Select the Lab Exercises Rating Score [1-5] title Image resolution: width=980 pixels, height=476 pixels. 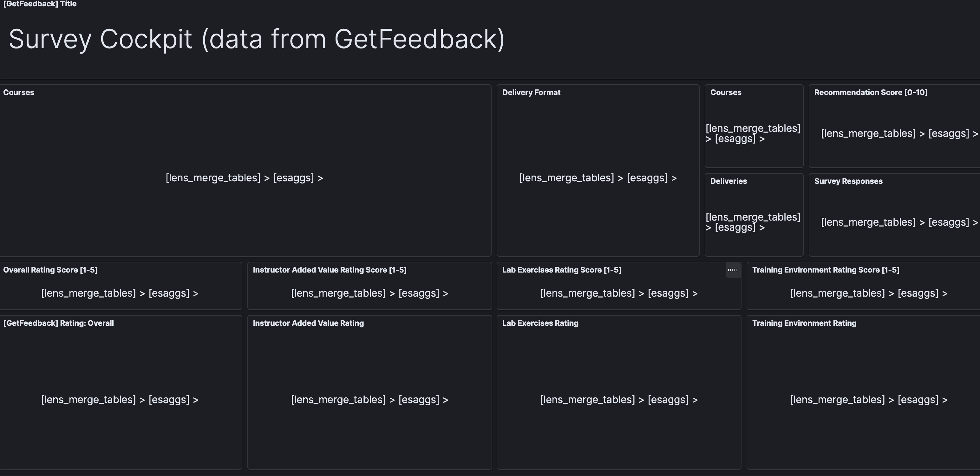click(x=561, y=270)
